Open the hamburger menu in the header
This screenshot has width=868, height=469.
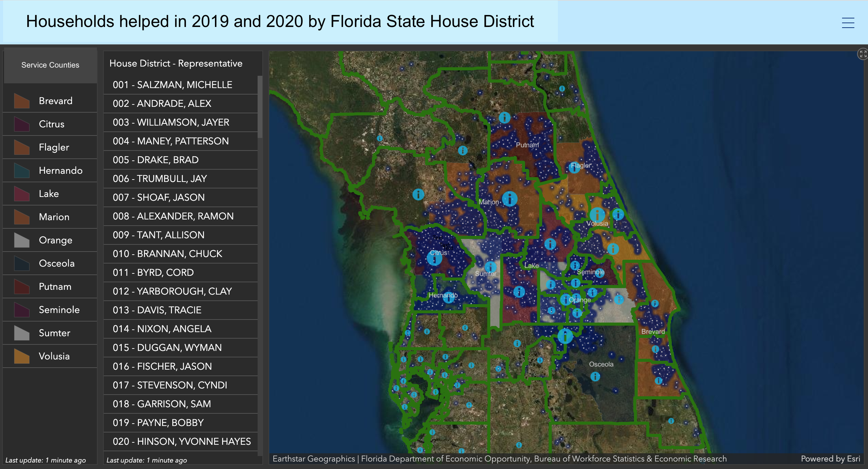click(848, 23)
